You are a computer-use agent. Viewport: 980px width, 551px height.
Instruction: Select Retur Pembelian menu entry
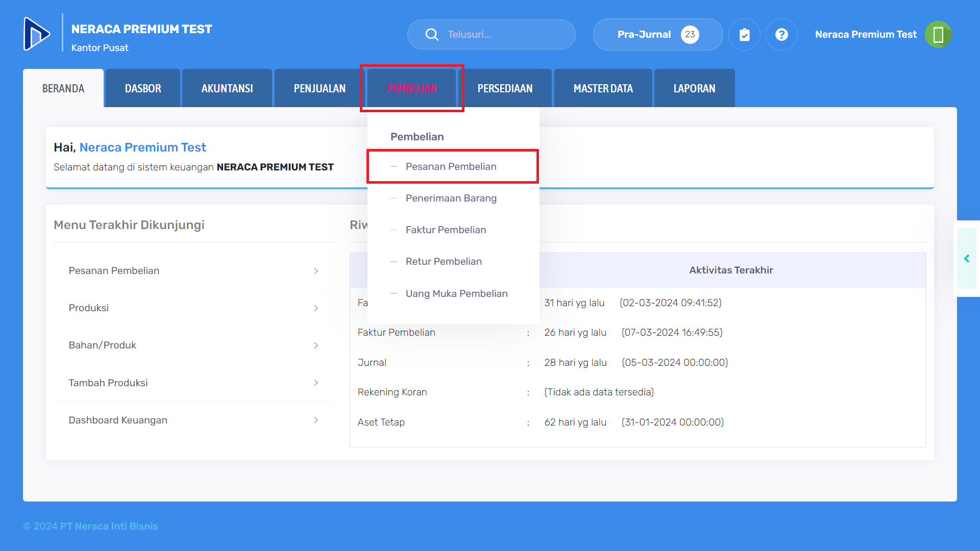point(444,261)
